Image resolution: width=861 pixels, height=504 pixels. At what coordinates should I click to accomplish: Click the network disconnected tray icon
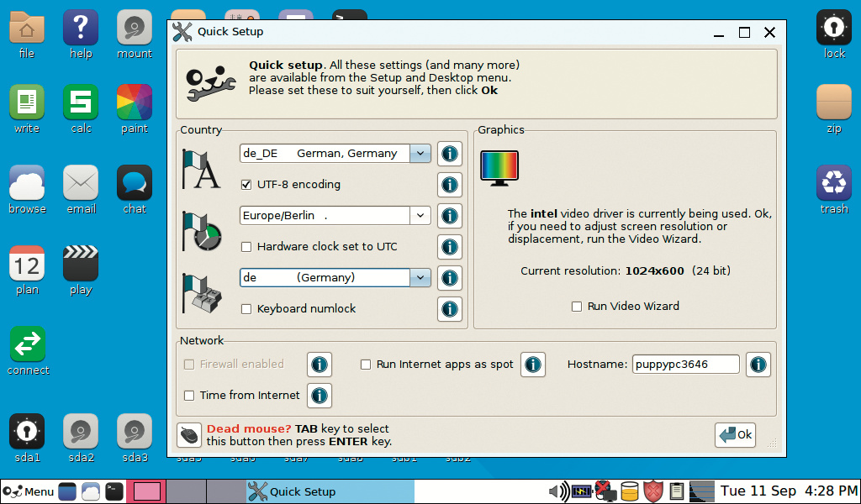pyautogui.click(x=605, y=492)
